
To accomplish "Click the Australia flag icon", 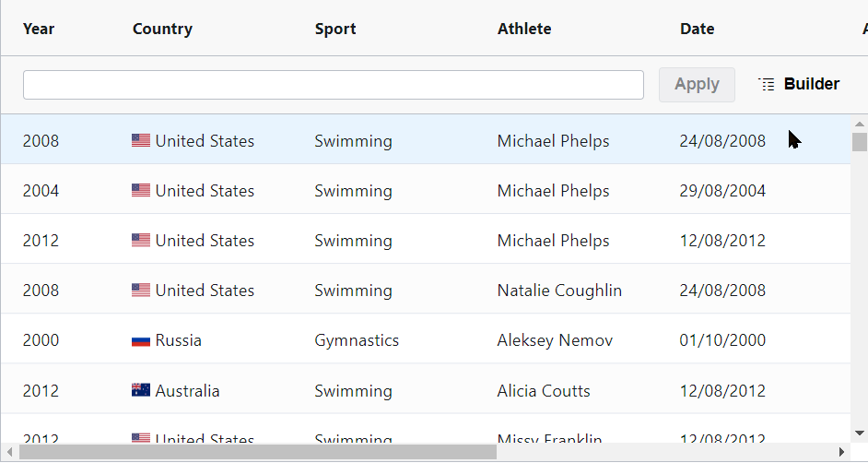I will (x=141, y=391).
